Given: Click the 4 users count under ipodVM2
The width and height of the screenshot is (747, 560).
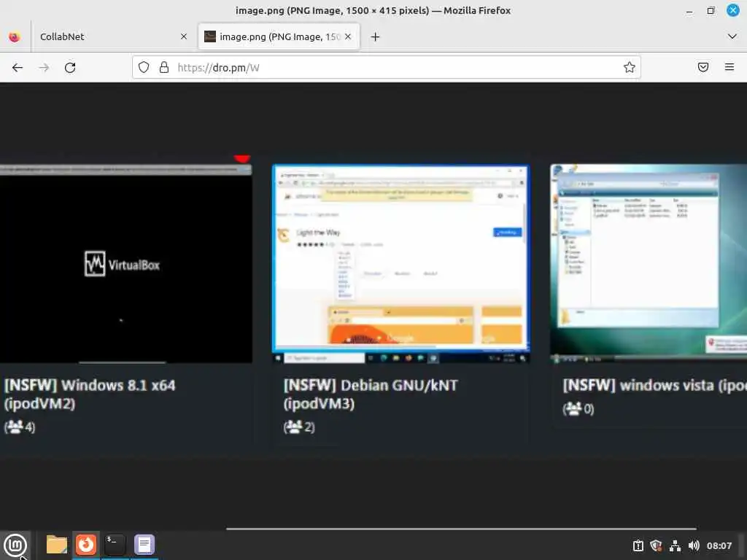Looking at the screenshot, I should (x=20, y=427).
